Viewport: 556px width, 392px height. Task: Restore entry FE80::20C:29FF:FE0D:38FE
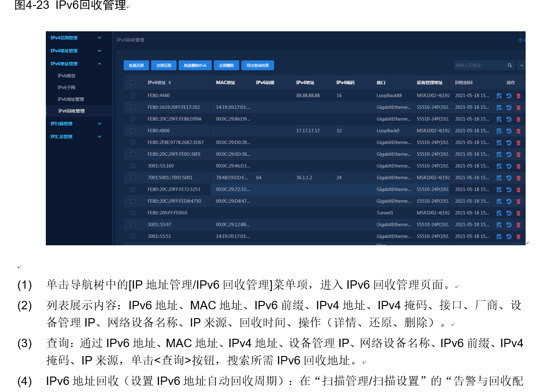pos(509,154)
